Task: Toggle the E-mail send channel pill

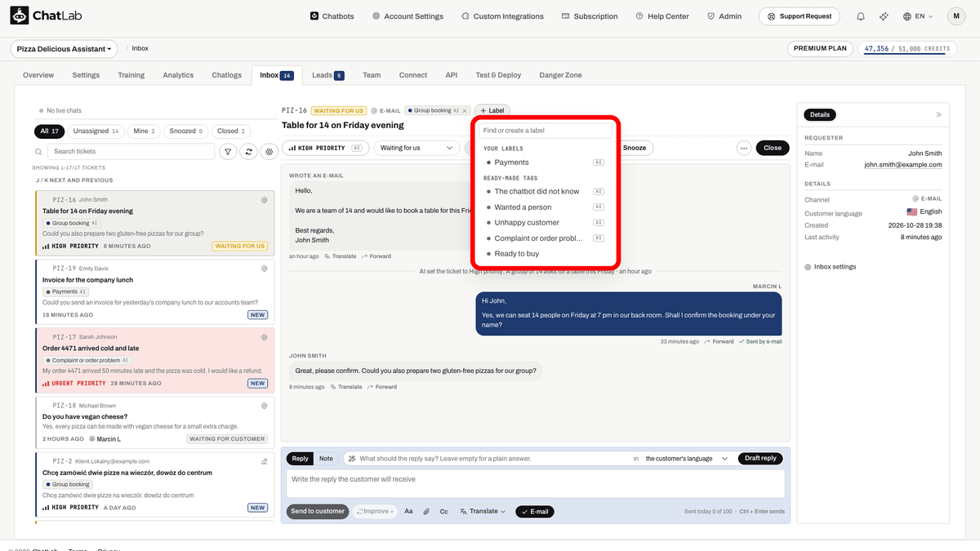Action: [534, 512]
